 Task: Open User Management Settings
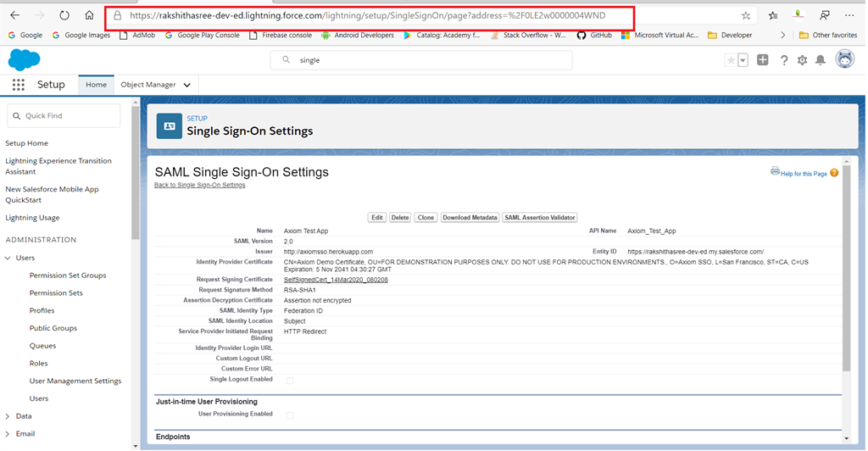(x=75, y=381)
